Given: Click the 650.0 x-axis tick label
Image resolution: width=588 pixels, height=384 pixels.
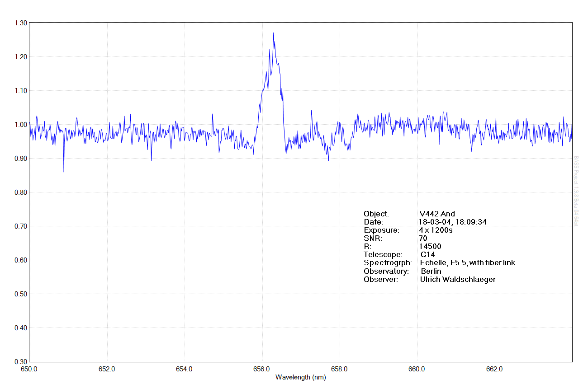Looking at the screenshot, I should pyautogui.click(x=29, y=369).
